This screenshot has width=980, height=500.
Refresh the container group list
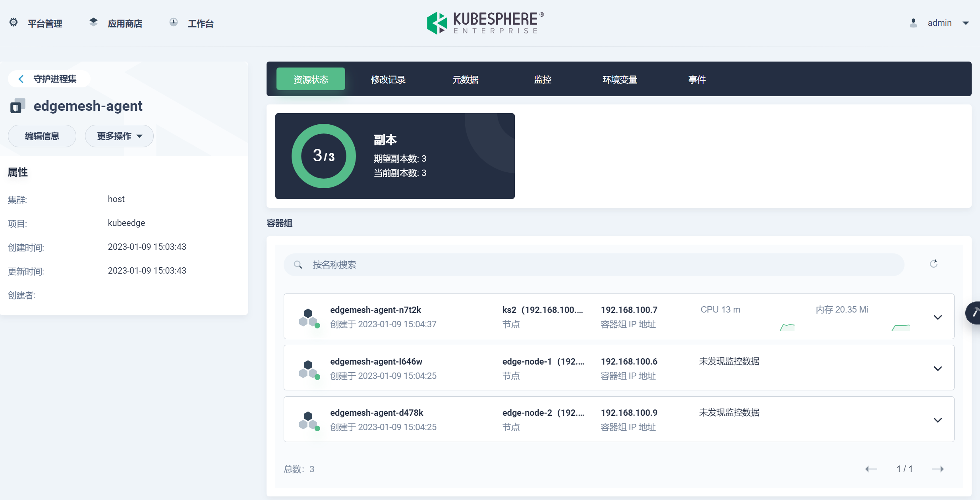pos(934,264)
